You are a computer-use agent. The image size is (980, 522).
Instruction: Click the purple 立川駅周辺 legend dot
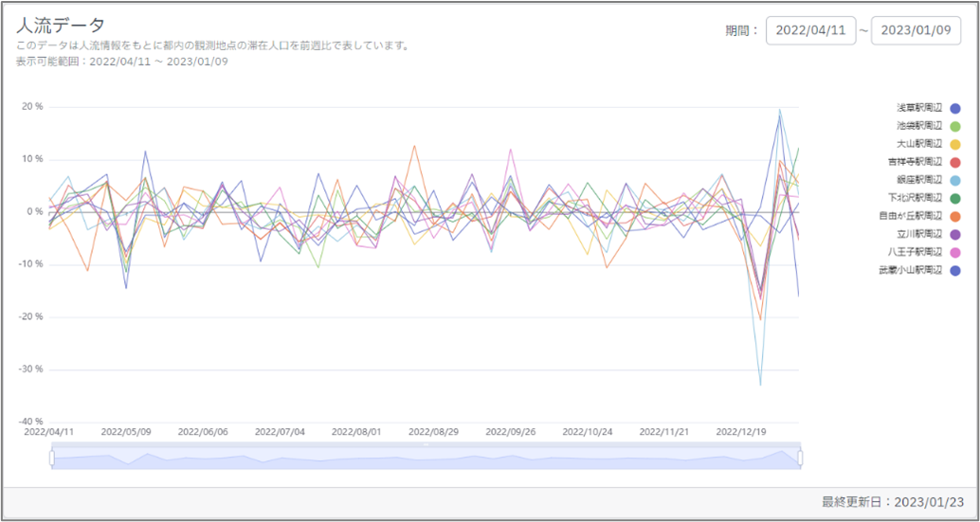(x=955, y=235)
